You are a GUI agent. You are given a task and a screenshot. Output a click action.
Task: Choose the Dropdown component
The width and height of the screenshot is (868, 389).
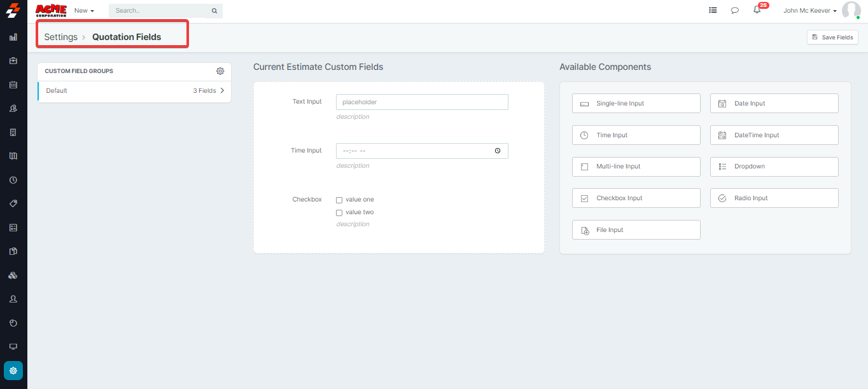[774, 167]
